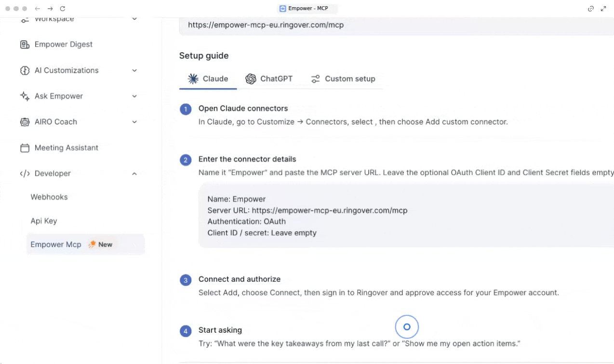This screenshot has height=364, width=614.
Task: Click the Ask Empower sparkle icon
Action: pyautogui.click(x=25, y=96)
